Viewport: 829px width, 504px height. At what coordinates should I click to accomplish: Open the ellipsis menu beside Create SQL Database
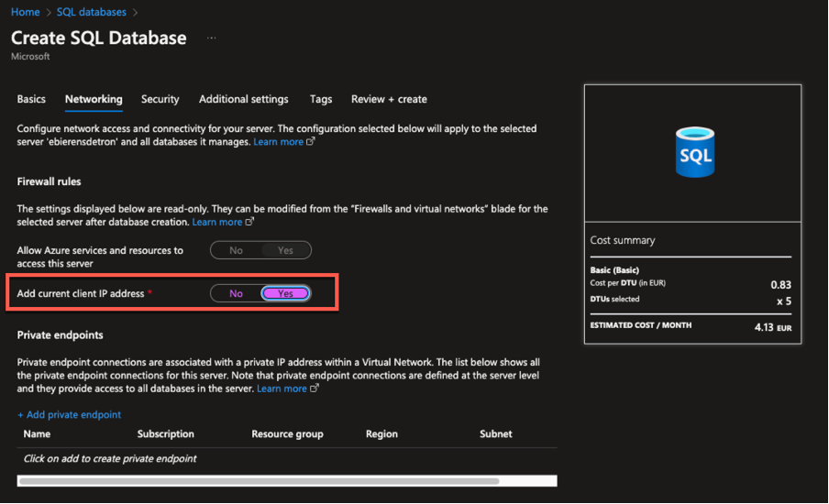[x=212, y=38]
